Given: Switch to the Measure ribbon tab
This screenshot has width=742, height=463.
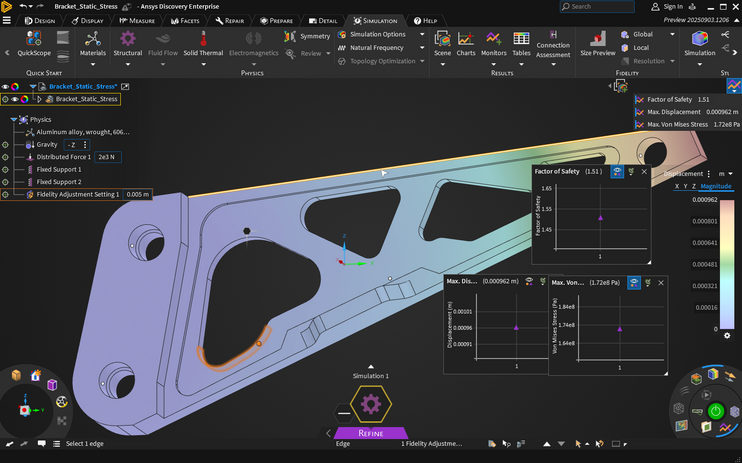Looking at the screenshot, I should tap(137, 21).
